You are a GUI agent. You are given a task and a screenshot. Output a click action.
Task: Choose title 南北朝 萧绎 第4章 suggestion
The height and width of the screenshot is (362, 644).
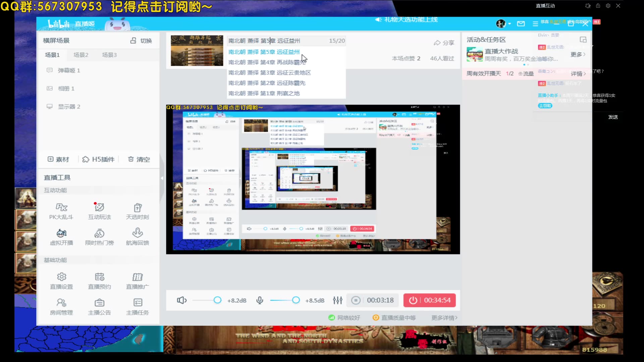[x=267, y=62]
